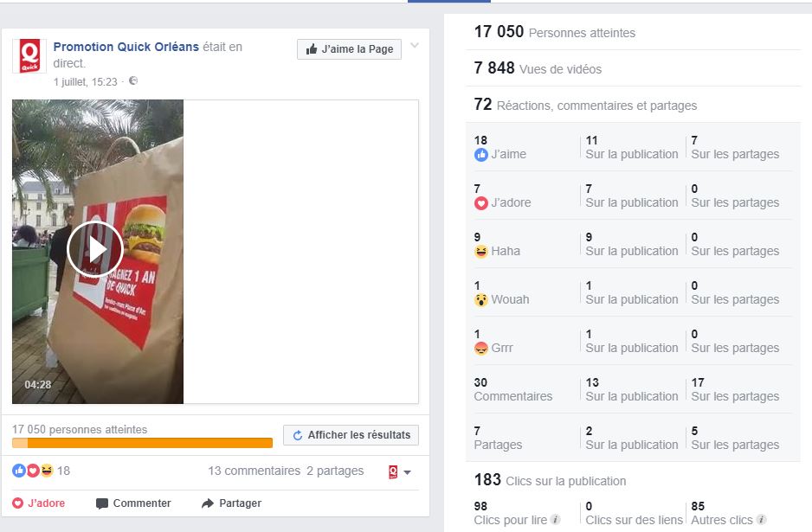
Task: Play the live video
Action: pos(95,249)
